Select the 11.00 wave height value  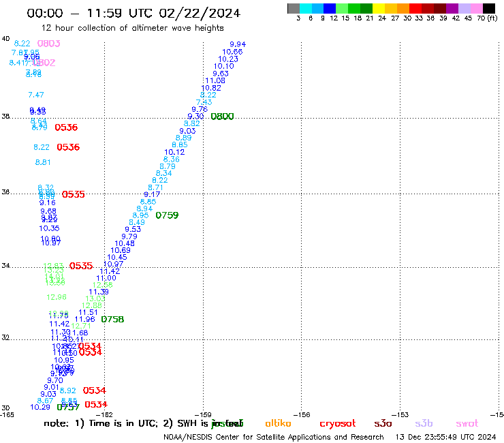(106, 278)
